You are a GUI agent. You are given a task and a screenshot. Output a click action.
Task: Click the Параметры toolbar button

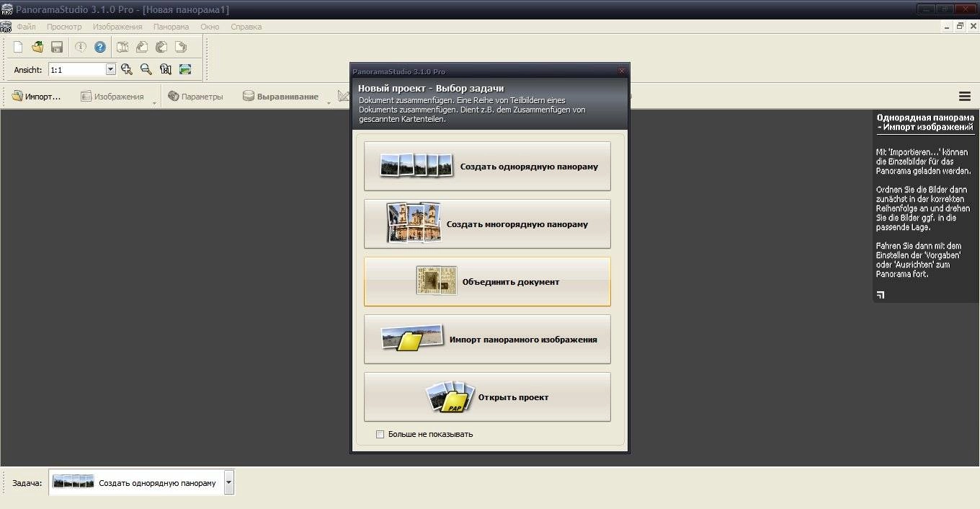coord(195,96)
